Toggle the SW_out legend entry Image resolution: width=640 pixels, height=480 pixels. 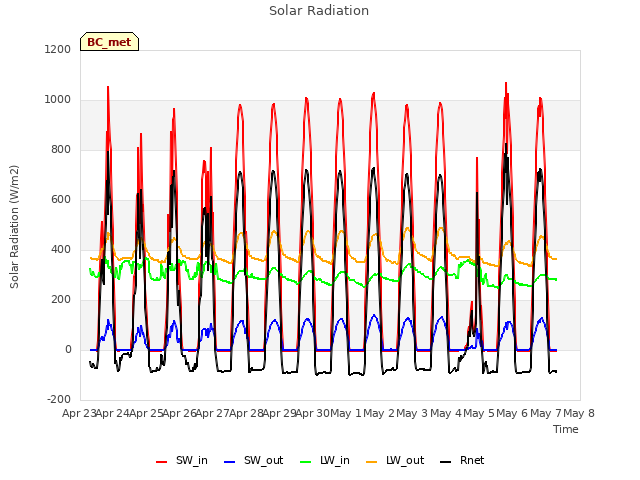click(x=253, y=461)
